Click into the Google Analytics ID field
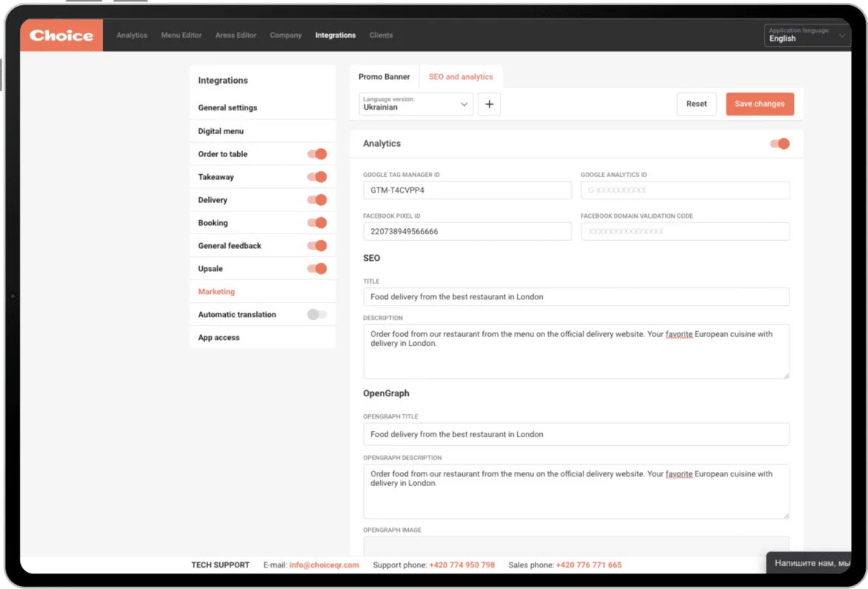The width and height of the screenshot is (868, 589). point(684,190)
